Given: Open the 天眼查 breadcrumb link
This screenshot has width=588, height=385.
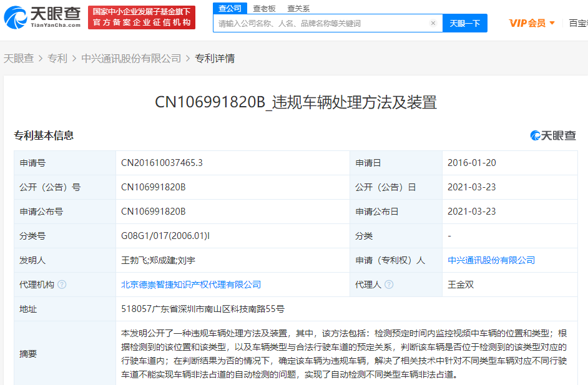Looking at the screenshot, I should click(19, 59).
